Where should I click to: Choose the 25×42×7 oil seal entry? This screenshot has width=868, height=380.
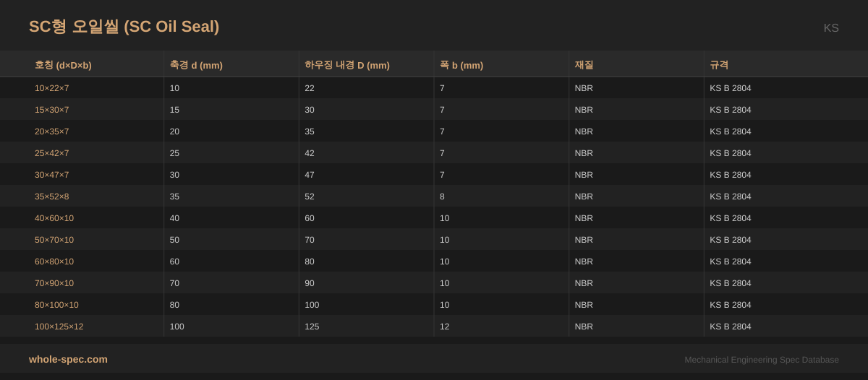tap(52, 153)
